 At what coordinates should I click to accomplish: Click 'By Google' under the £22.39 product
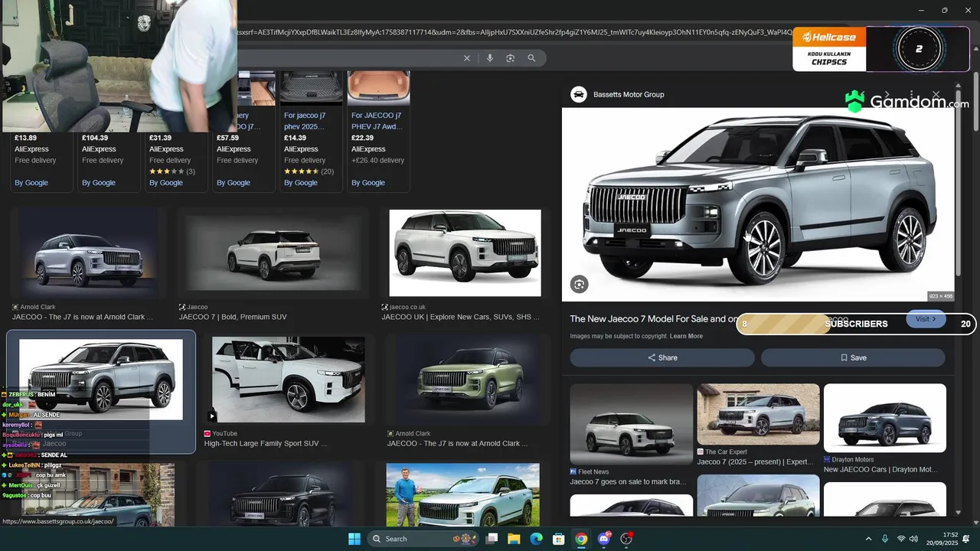point(368,183)
